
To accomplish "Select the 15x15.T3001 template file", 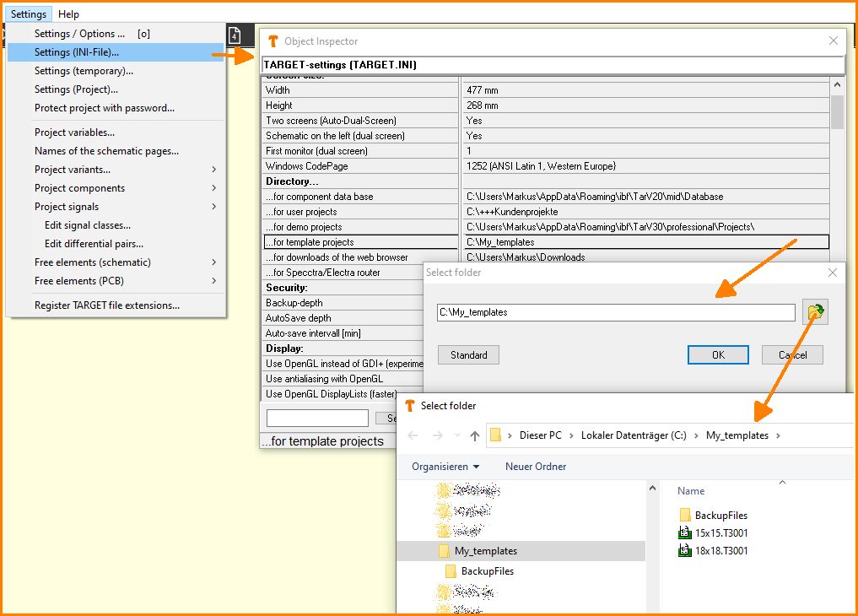I will pyautogui.click(x=721, y=532).
